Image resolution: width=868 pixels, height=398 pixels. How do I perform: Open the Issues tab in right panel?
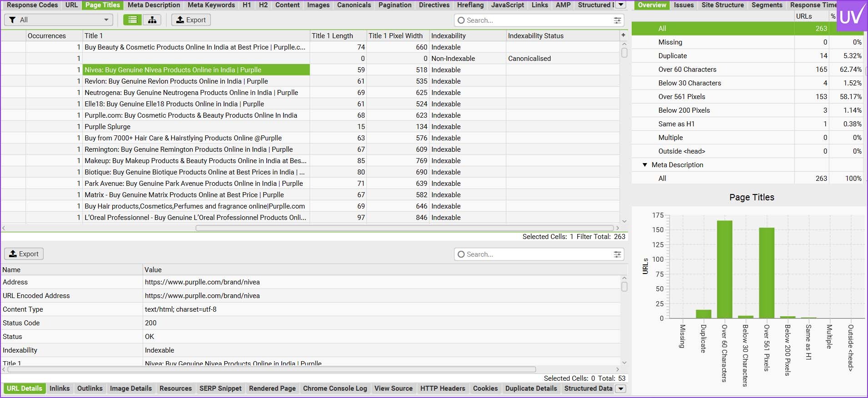coord(683,5)
